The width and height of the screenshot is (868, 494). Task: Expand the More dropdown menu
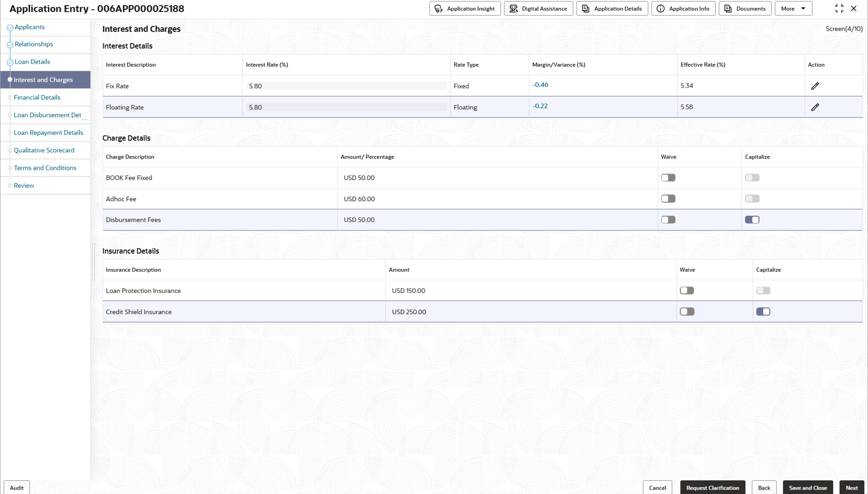(793, 9)
